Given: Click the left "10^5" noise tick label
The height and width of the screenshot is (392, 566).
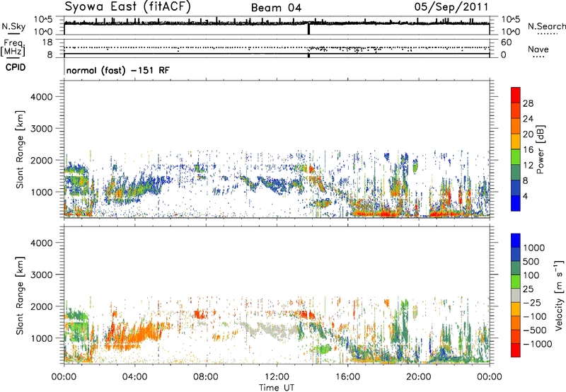Looking at the screenshot, I should (x=43, y=20).
